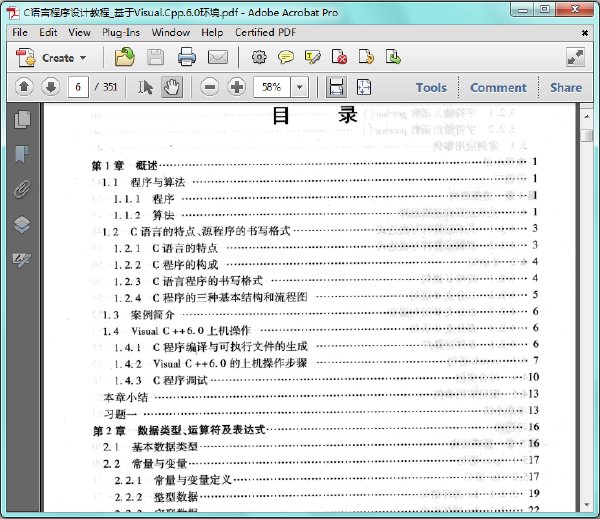Toggle fit width scrolling mode

click(x=336, y=87)
